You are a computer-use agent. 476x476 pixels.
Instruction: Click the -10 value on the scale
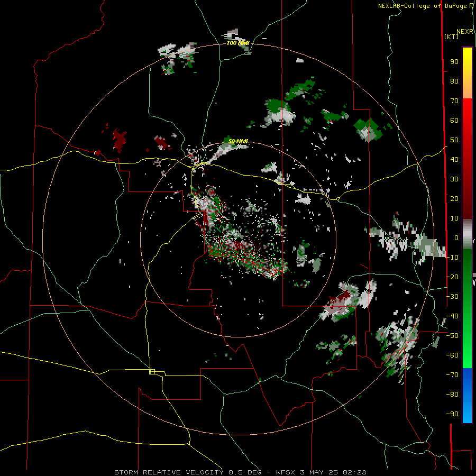click(452, 258)
